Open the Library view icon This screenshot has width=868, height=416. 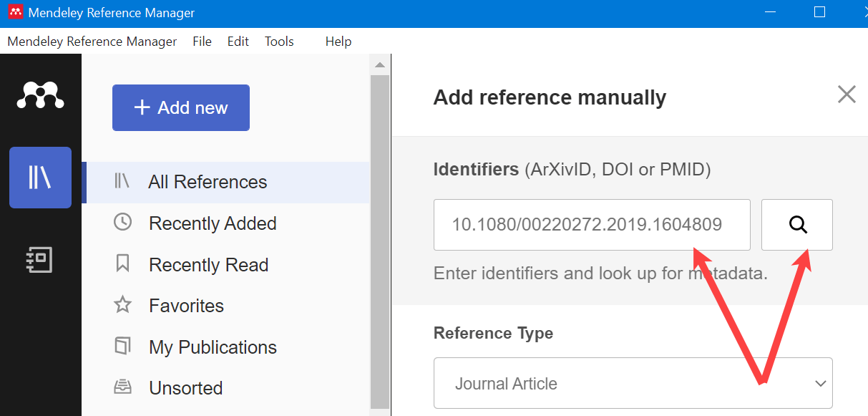[40, 178]
